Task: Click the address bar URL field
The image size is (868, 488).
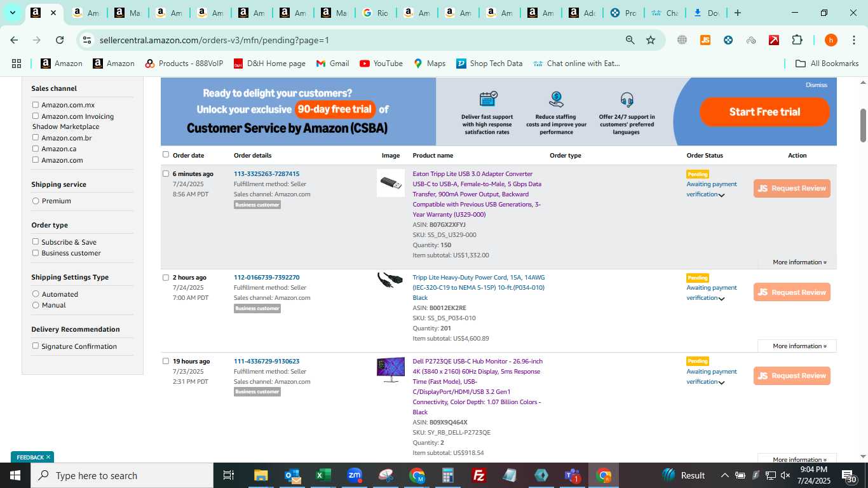Action: [356, 40]
